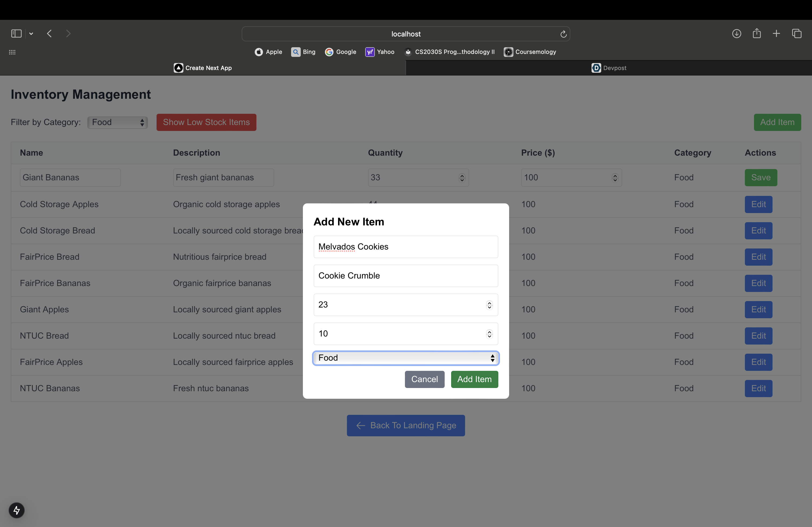The height and width of the screenshot is (527, 812).
Task: Open the downloads icon in toolbar
Action: click(x=736, y=33)
